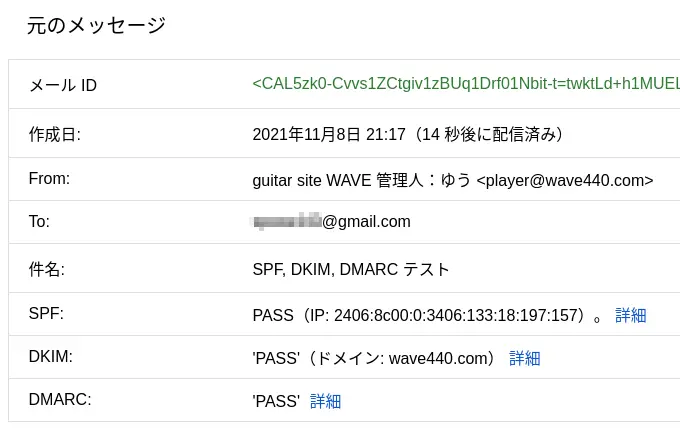The image size is (680, 435).
Task: Click the DMARC: label
Action: click(x=60, y=399)
